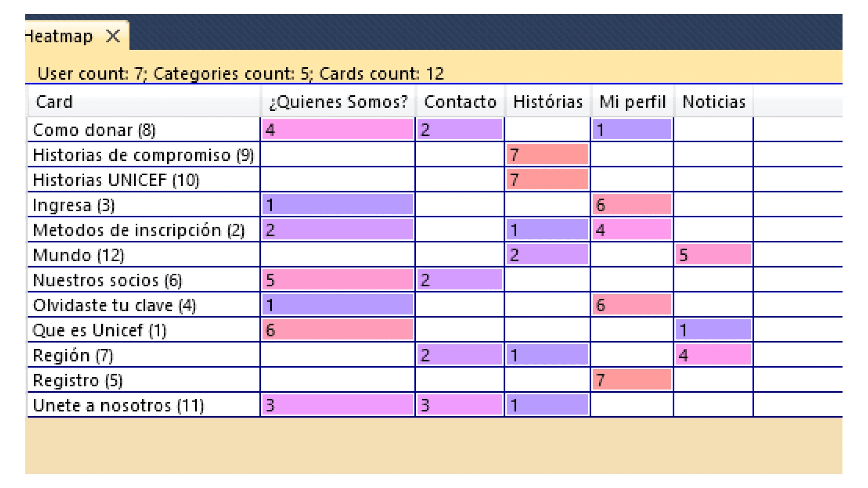
Task: Click Olvidaste tu clave cell showing 1
Action: 338,305
